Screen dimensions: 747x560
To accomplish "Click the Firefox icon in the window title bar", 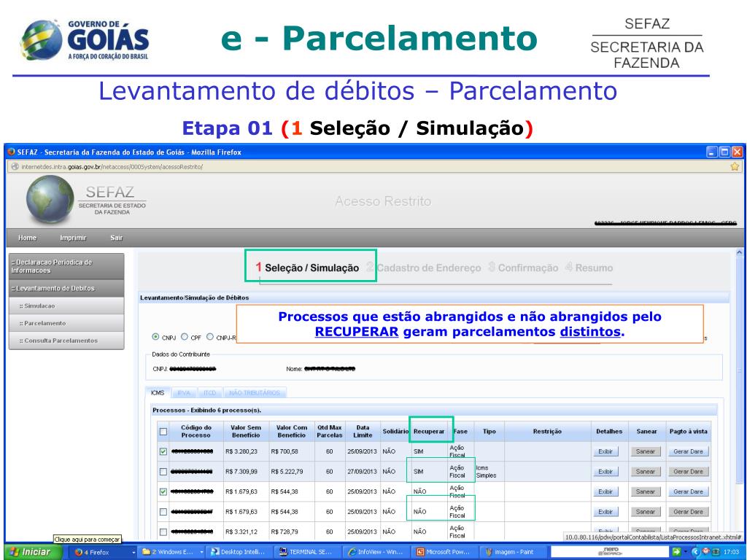I will [12, 152].
